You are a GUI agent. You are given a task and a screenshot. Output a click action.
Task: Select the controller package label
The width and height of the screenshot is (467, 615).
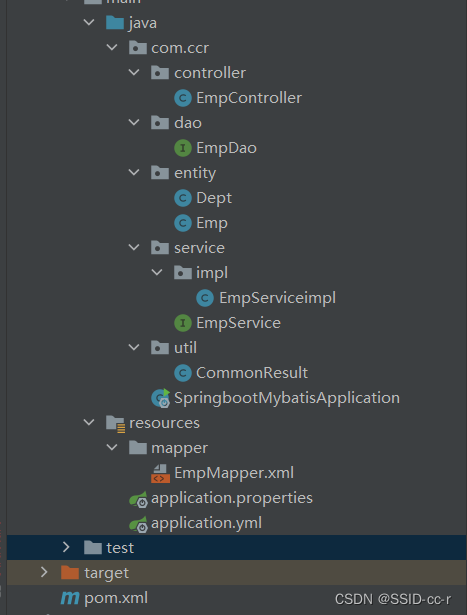point(210,73)
